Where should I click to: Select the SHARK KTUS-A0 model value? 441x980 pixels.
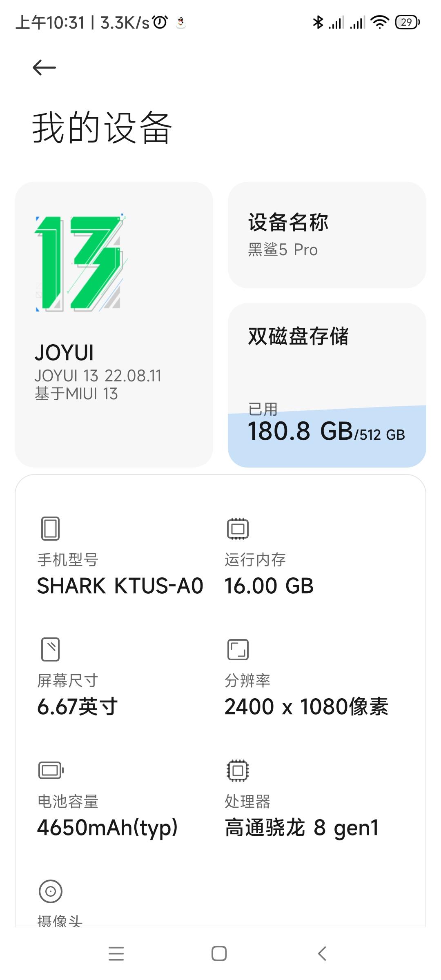120,586
